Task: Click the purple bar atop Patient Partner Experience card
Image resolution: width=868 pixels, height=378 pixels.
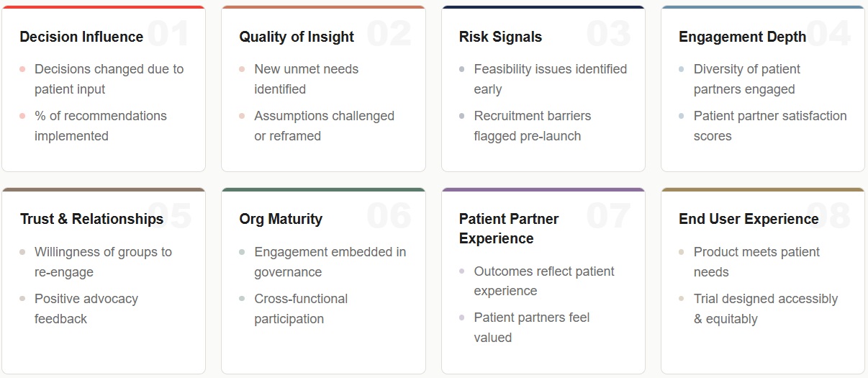Action: (x=543, y=190)
